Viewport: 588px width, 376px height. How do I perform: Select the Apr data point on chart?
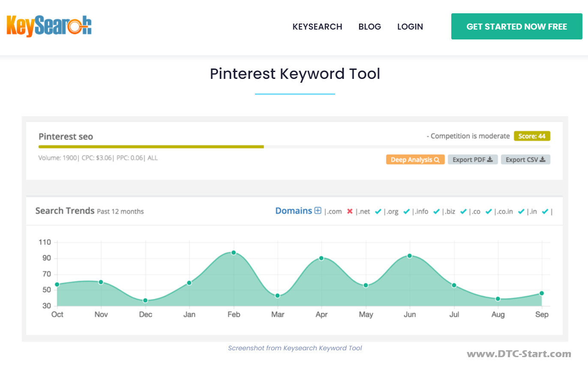(321, 258)
